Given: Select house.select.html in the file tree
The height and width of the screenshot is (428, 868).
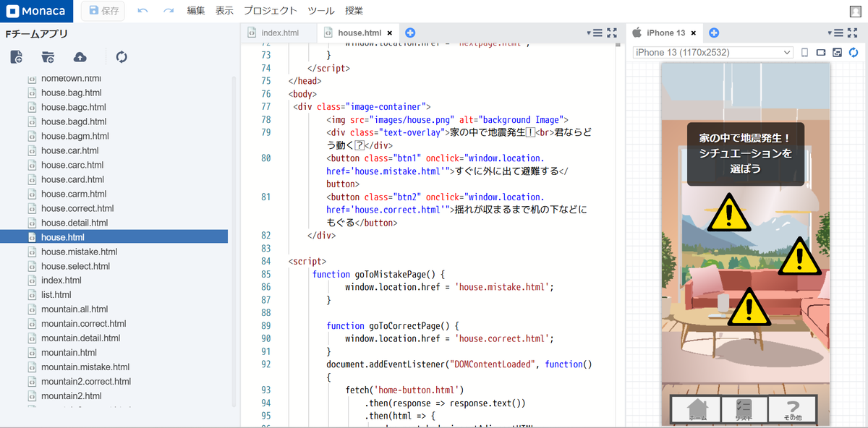Looking at the screenshot, I should coord(75,266).
